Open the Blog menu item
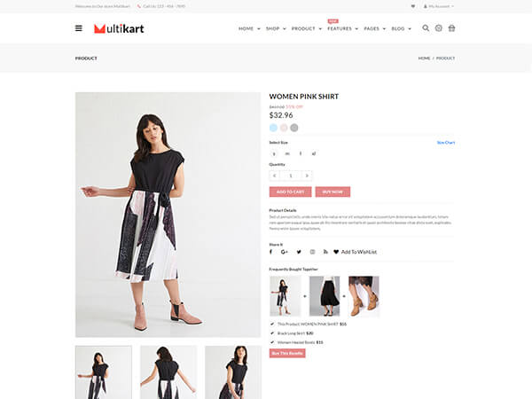The height and width of the screenshot is (399, 532). coord(401,28)
